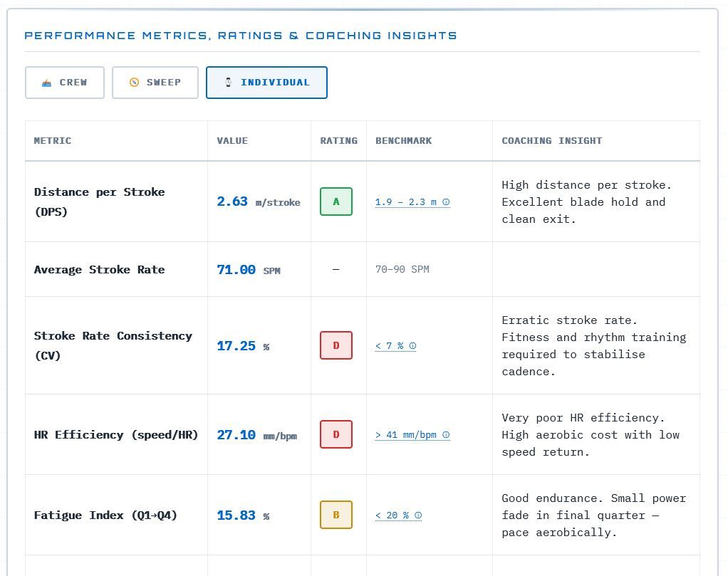Select the Distance per Stroke (DPS) metric

[x=99, y=202]
